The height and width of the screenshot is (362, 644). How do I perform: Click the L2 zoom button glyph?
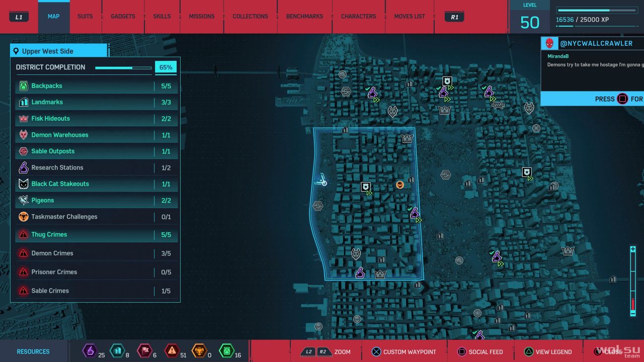coord(308,352)
